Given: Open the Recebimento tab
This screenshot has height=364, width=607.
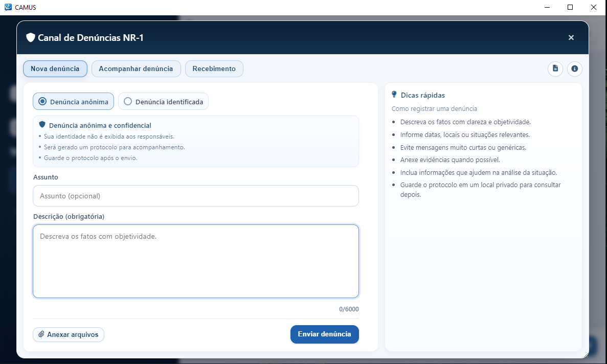Looking at the screenshot, I should point(214,69).
